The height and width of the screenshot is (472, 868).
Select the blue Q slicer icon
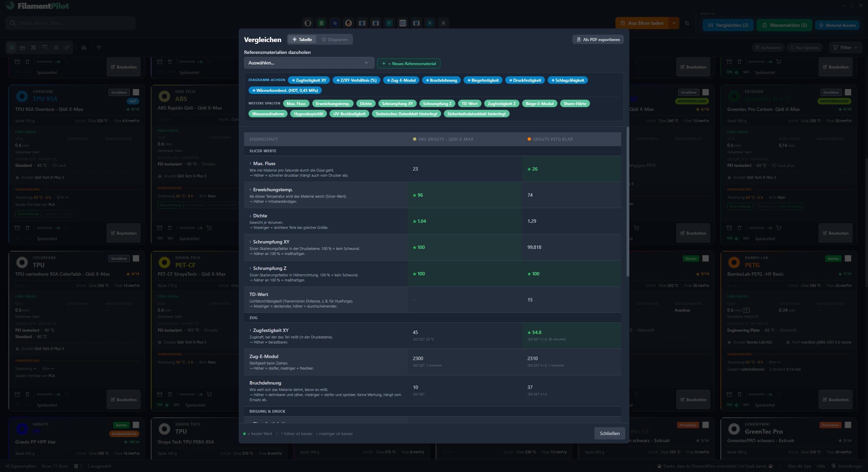coord(335,23)
